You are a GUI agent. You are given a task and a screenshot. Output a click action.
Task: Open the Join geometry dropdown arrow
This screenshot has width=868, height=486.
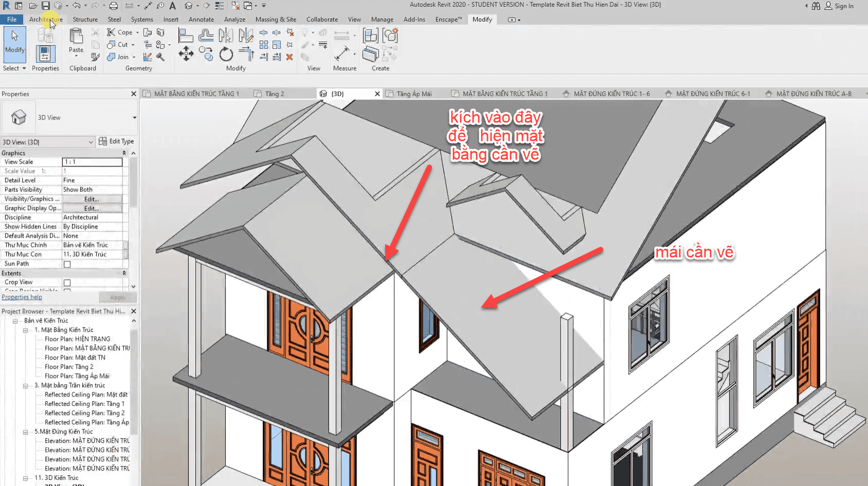point(134,57)
